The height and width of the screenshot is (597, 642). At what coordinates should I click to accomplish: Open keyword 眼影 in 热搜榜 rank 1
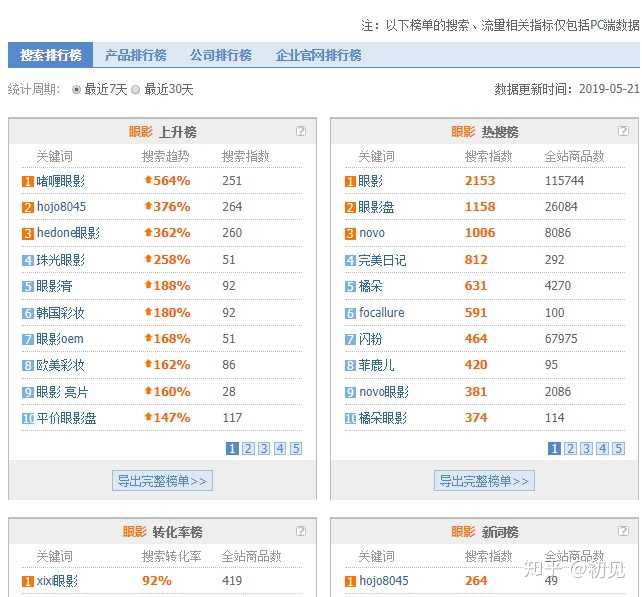pos(371,181)
